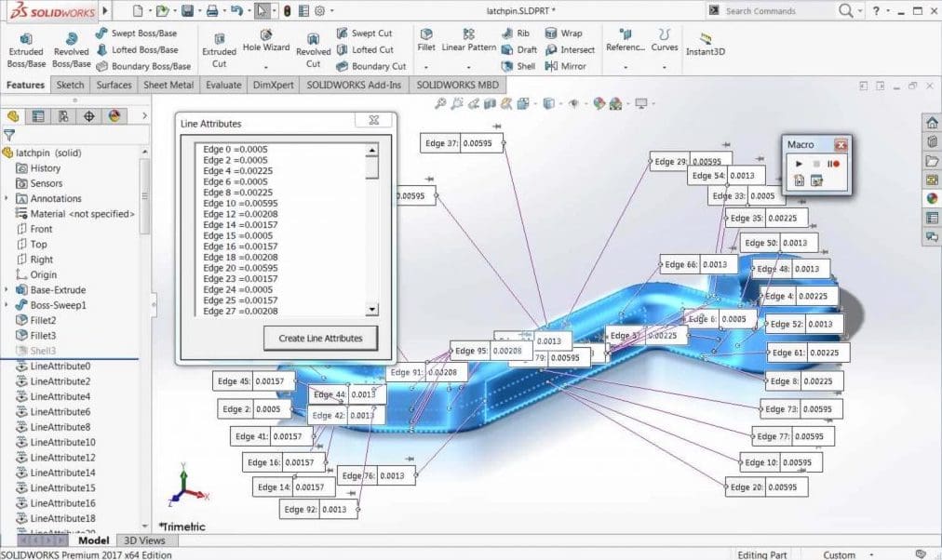Screen dimensions: 942x560
Task: Click the Rebuild traffic light icon
Action: pos(287,11)
